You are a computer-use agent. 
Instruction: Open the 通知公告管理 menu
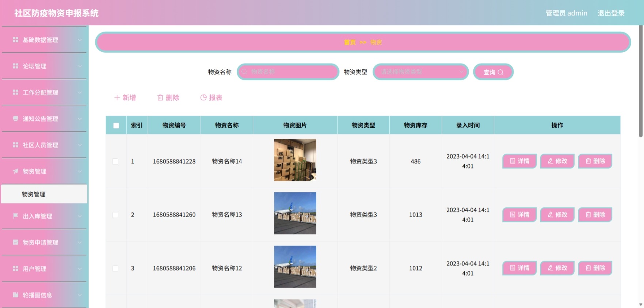click(44, 119)
